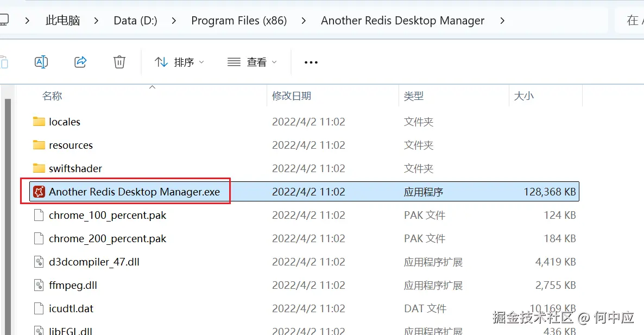This screenshot has width=644, height=335.
Task: Select the locales folder icon
Action: pos(39,122)
